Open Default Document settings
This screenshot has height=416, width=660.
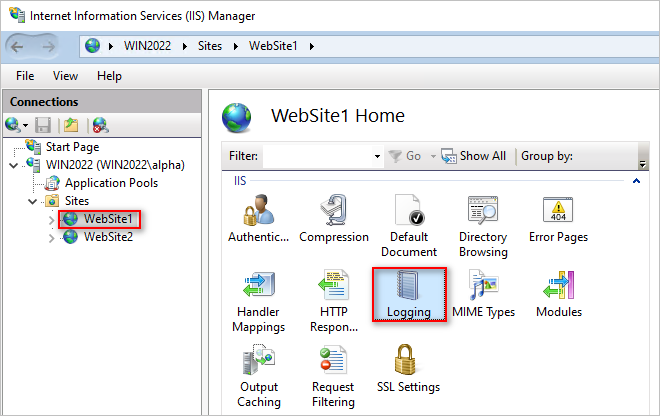(x=409, y=225)
